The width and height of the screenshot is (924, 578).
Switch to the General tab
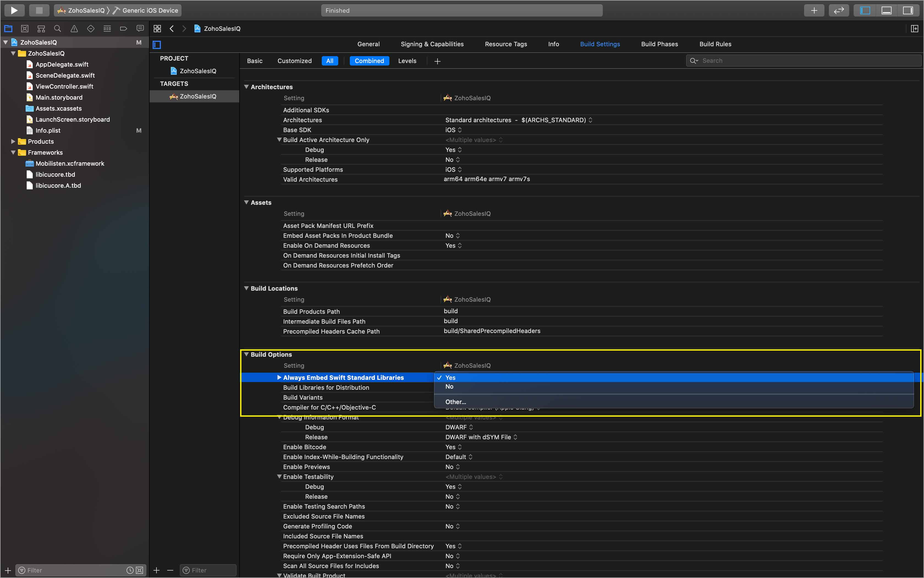click(x=369, y=44)
